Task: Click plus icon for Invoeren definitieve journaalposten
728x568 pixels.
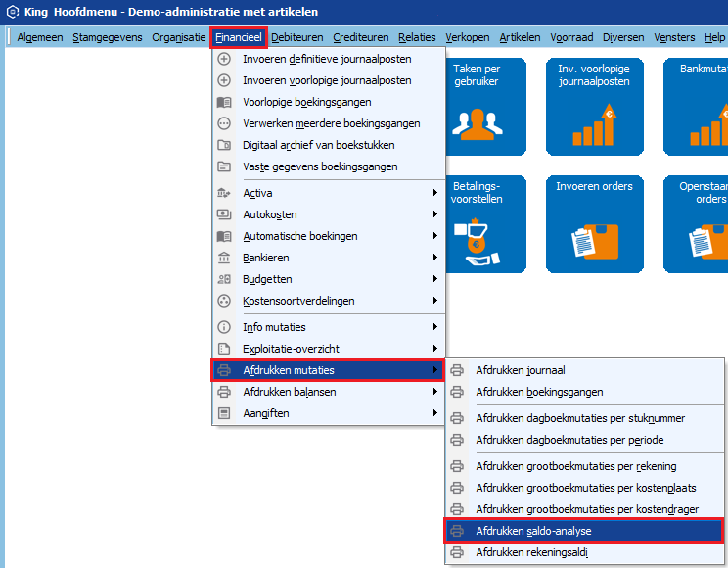Action: click(x=224, y=59)
